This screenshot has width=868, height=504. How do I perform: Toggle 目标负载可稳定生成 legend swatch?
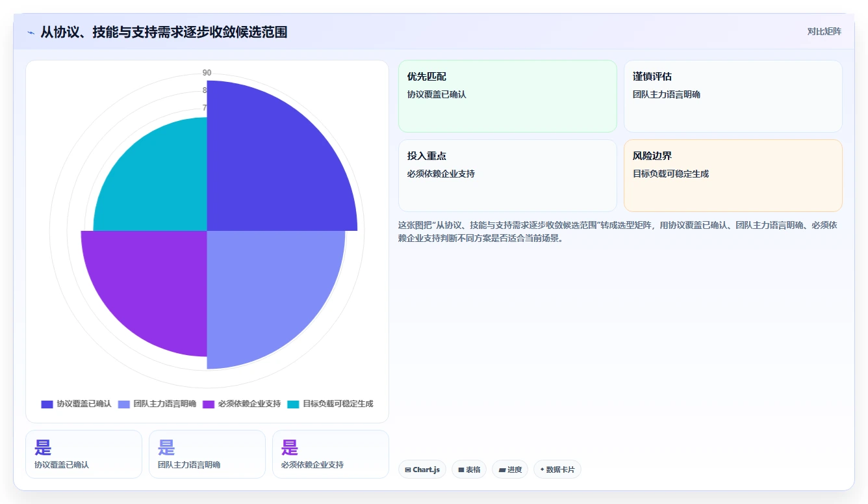click(293, 404)
